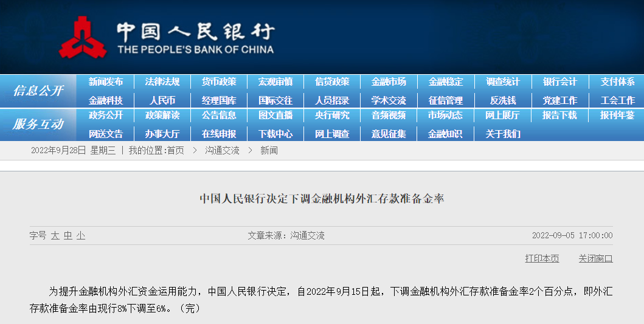The image size is (644, 324).
Task: Click the 服务互动 section header
Action: click(x=38, y=124)
